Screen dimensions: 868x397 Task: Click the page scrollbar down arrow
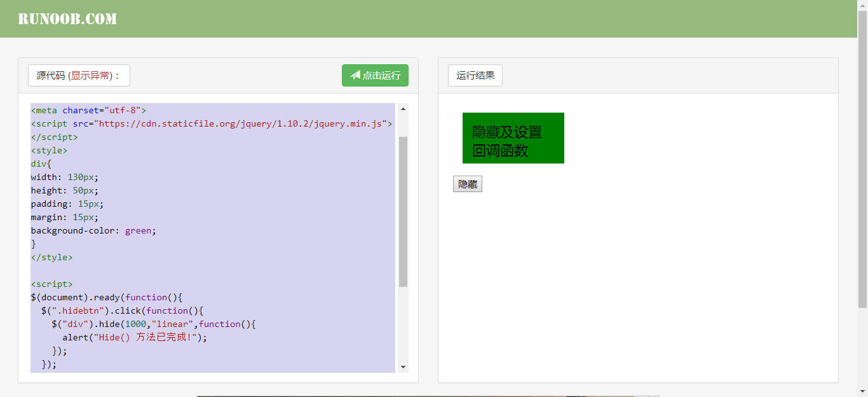(x=862, y=392)
